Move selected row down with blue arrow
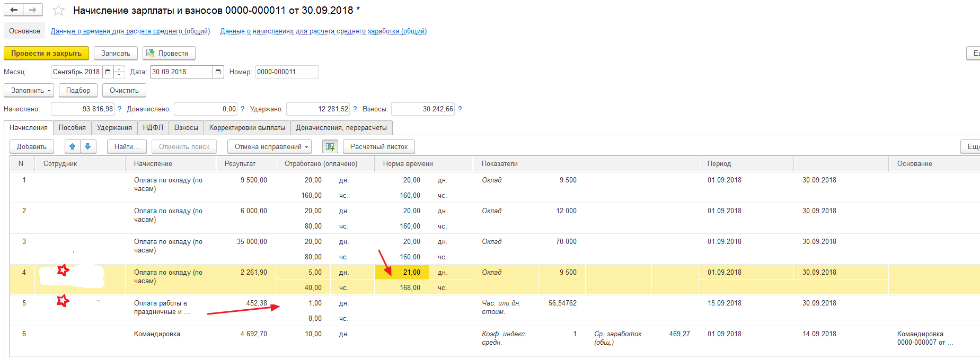The image size is (980, 358). 88,147
